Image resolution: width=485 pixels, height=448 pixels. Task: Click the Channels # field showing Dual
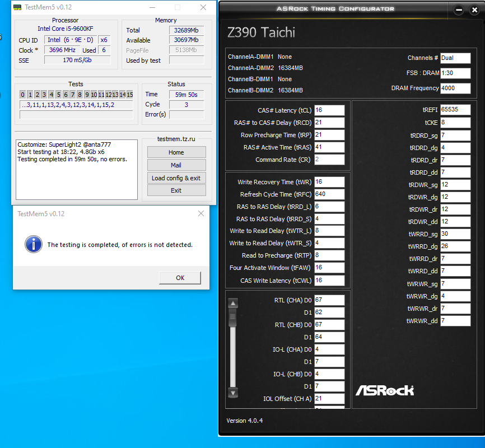coord(456,58)
